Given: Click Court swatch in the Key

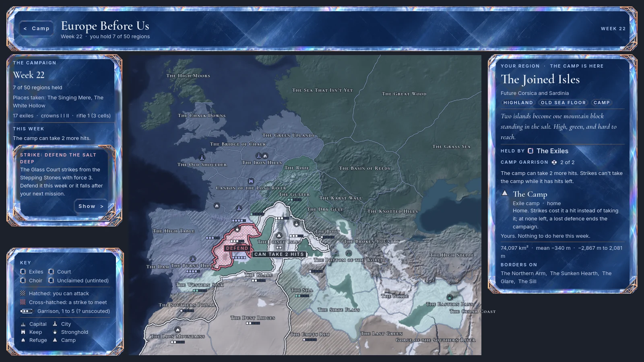Looking at the screenshot, I should [x=51, y=271].
